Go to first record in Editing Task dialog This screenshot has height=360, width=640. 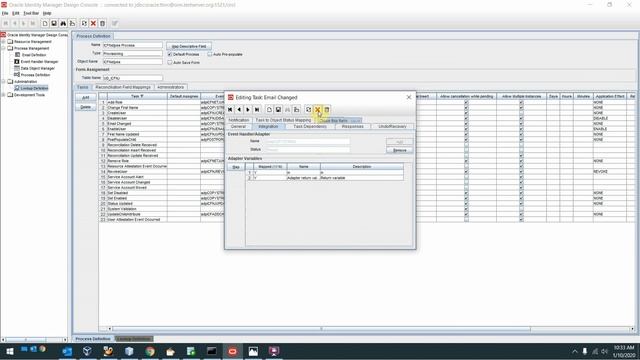point(230,109)
